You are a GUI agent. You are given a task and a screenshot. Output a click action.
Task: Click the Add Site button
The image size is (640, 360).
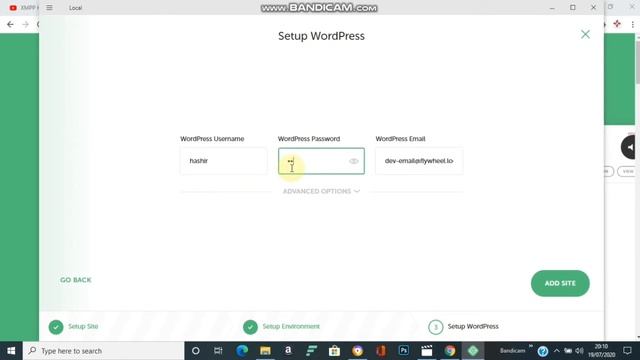coord(560,283)
